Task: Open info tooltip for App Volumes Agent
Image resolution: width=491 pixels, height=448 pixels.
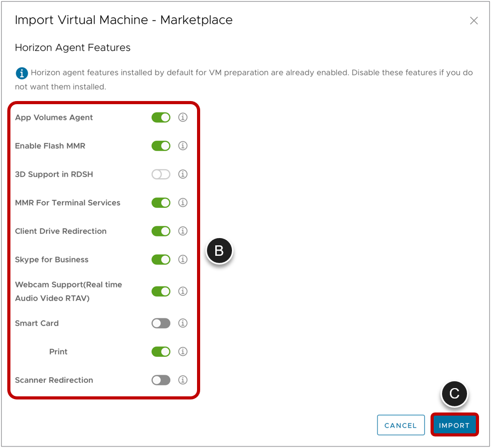Action: [182, 117]
